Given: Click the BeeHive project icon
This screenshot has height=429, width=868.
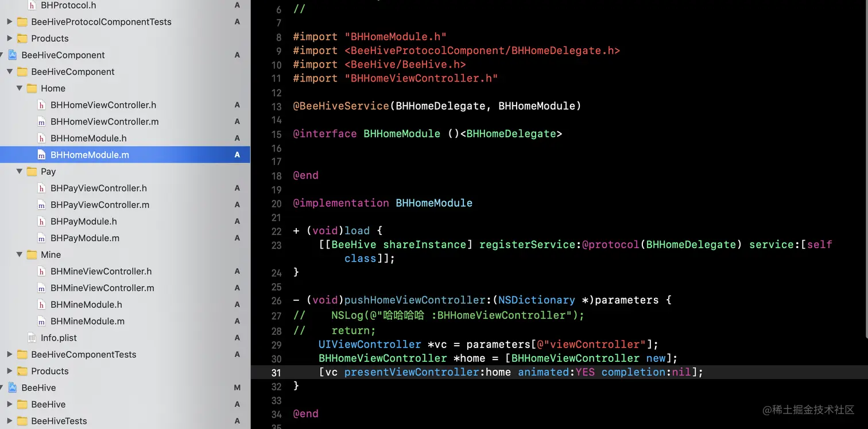Looking at the screenshot, I should coord(12,388).
